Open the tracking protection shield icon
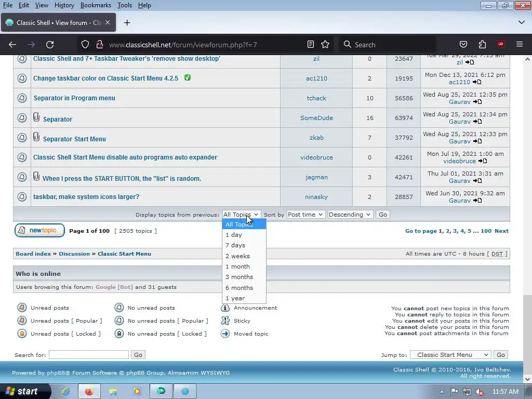This screenshot has width=532, height=399. pos(85,45)
